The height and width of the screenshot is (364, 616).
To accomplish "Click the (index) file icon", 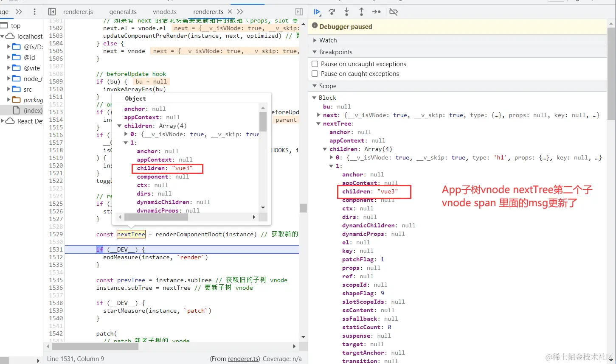I will pyautogui.click(x=17, y=110).
